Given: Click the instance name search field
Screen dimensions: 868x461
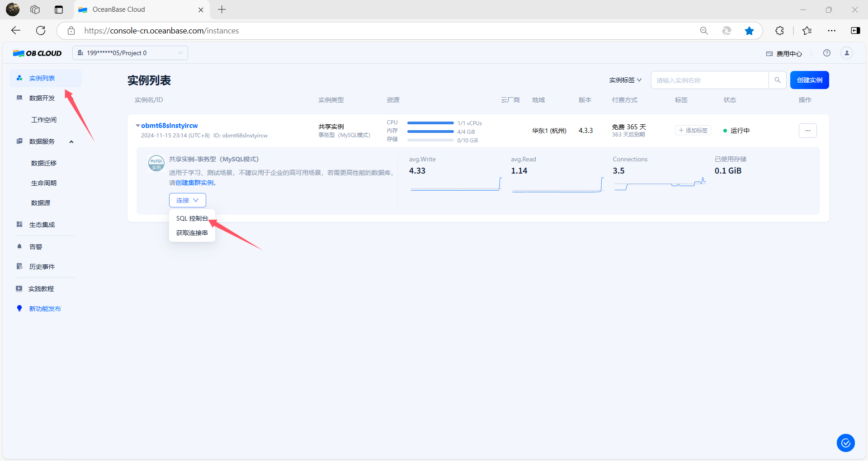Looking at the screenshot, I should [710, 80].
